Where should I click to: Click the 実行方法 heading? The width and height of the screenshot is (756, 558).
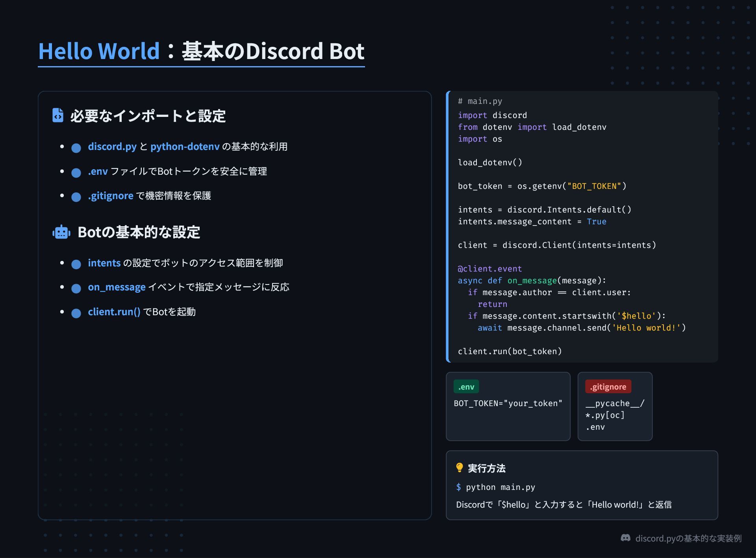click(x=487, y=468)
